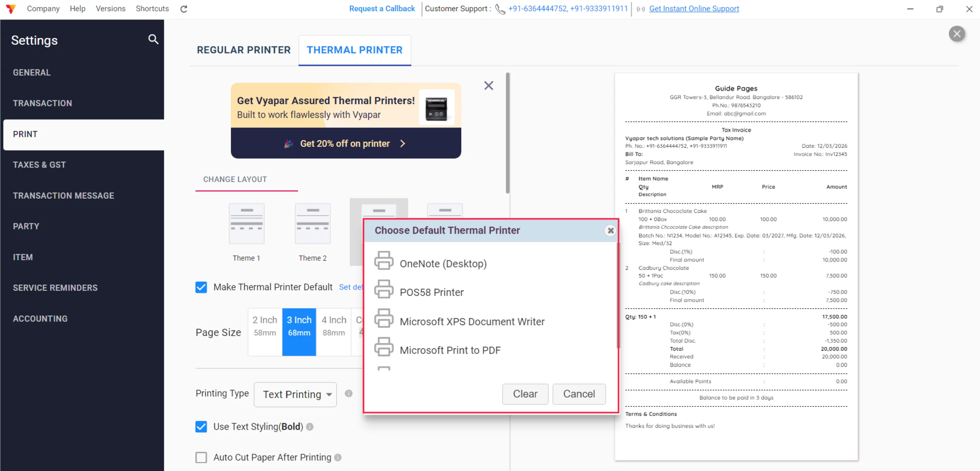The image size is (980, 471).
Task: Click the Set default link
Action: tap(351, 287)
